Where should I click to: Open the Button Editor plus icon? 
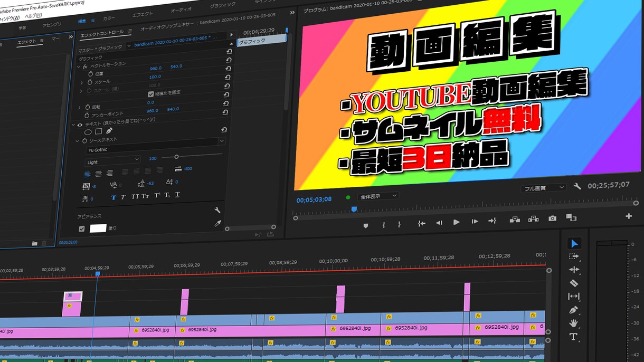pos(629,216)
